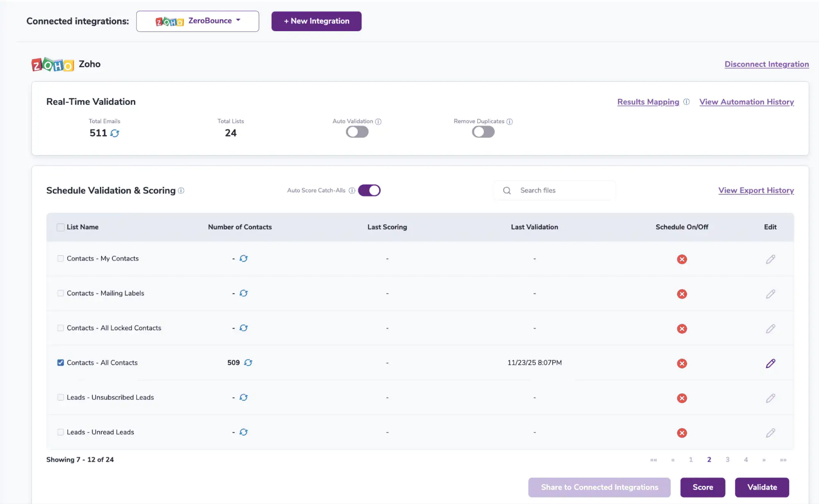
Task: Click schedule status icon for My Contacts
Action: (x=682, y=259)
